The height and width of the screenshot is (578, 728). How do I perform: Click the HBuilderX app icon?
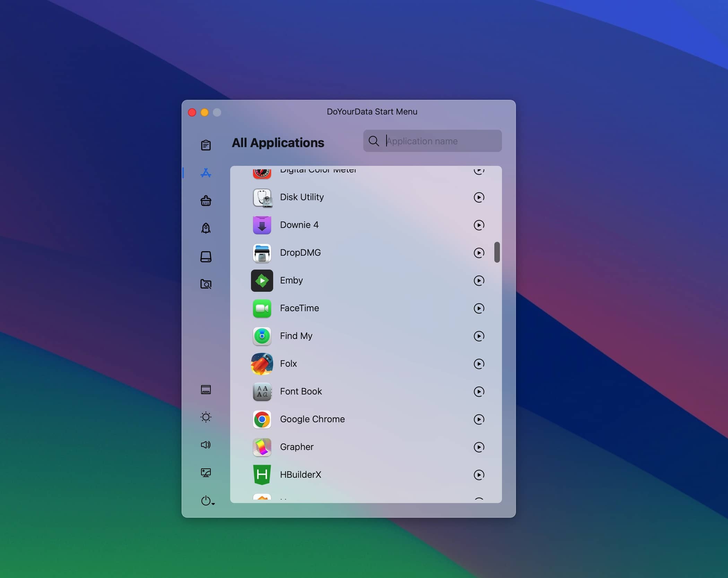coord(262,475)
